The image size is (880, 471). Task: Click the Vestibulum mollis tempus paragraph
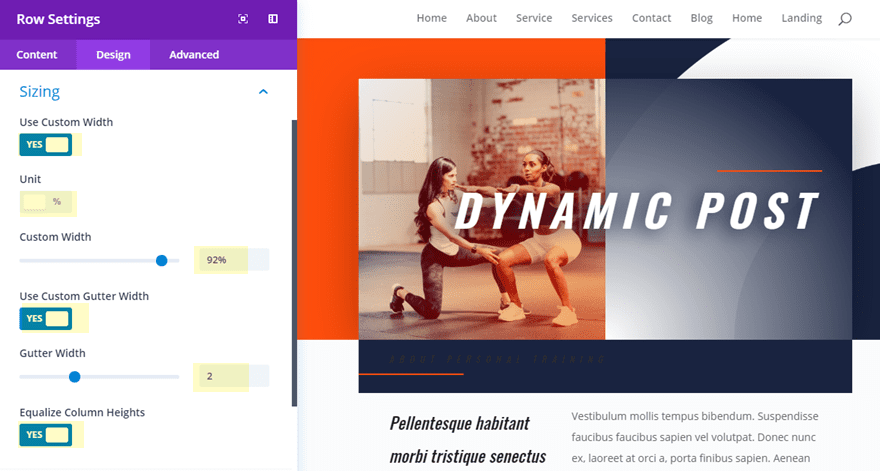[x=695, y=437]
